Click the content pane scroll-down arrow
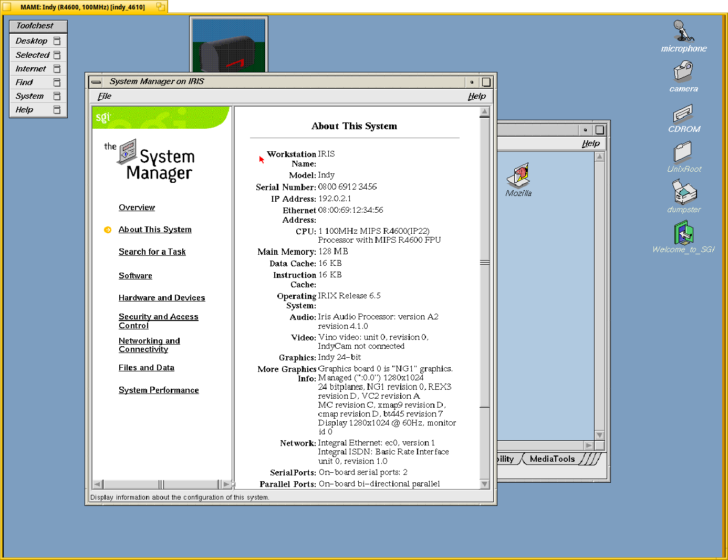Viewport: 728px width, 560px height. click(x=485, y=484)
